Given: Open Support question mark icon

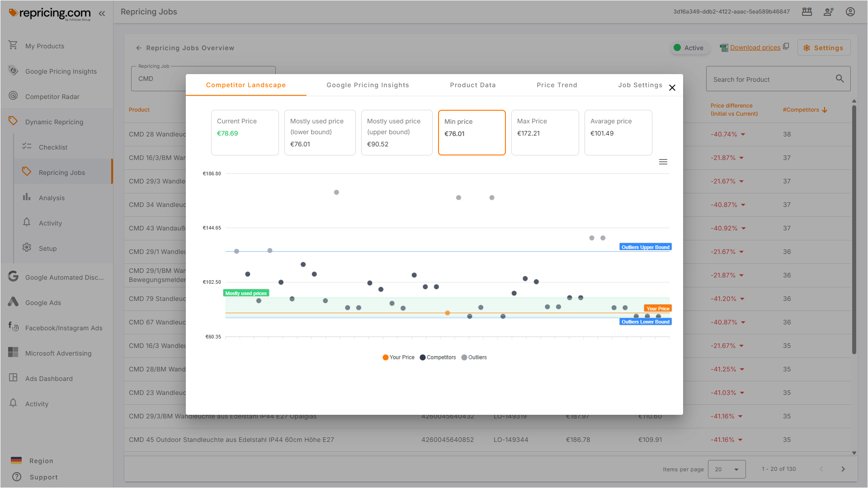Looking at the screenshot, I should (17, 477).
